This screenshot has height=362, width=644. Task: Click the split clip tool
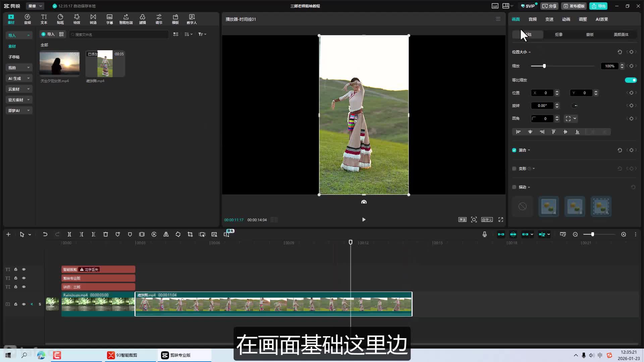[x=69, y=234]
